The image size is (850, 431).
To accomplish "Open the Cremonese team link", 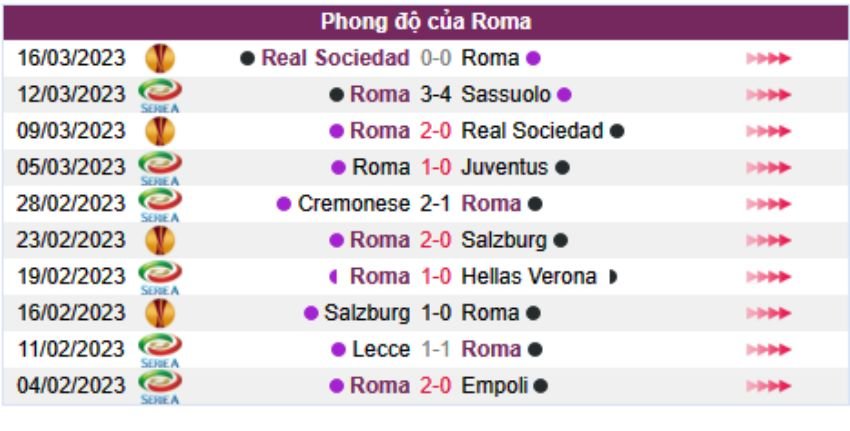I will pos(353,204).
